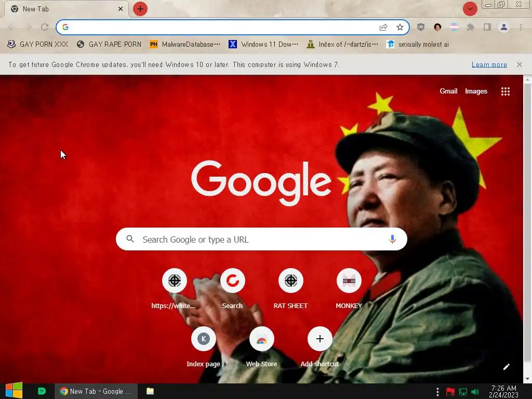Close the New Tab tab
532x399 pixels.
click(121, 9)
